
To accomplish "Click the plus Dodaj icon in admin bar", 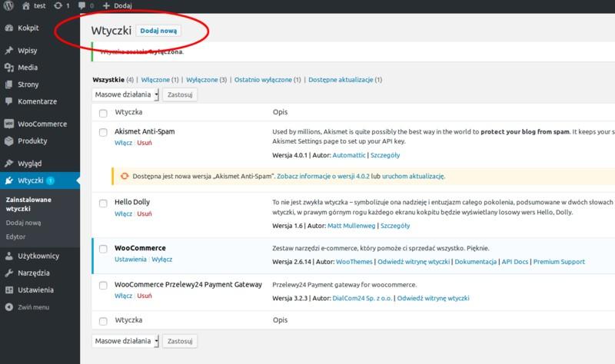I will pos(106,6).
